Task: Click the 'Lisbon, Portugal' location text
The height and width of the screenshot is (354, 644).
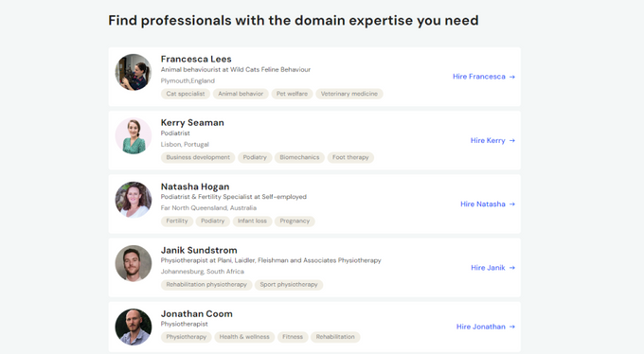Action: click(185, 145)
